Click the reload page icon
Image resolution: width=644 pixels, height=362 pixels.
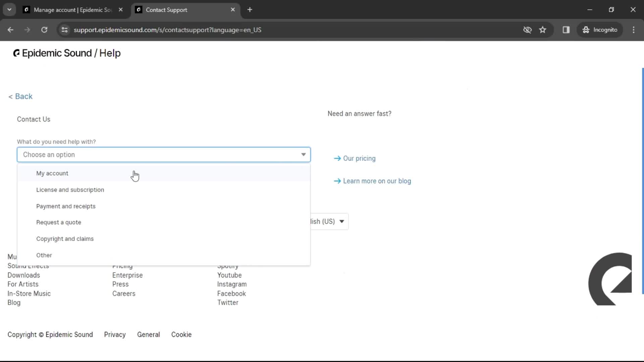44,29
